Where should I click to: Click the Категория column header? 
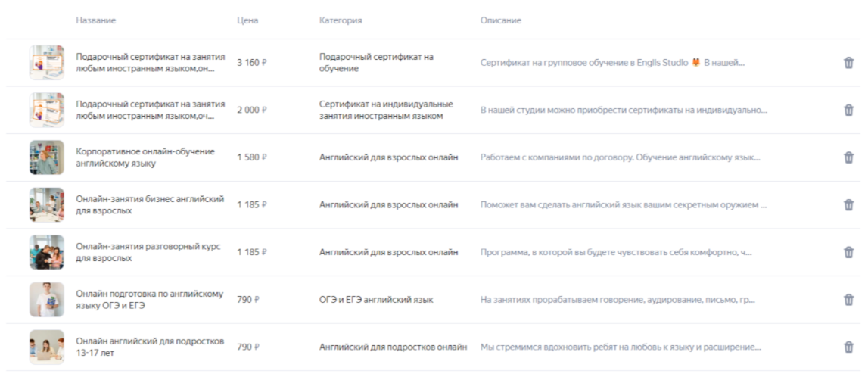click(x=341, y=20)
